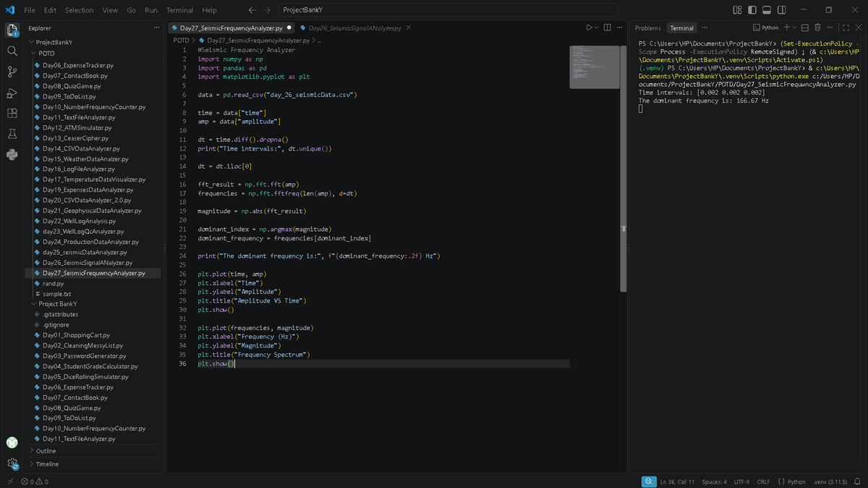Switch to the Problems panel tab

point(647,28)
